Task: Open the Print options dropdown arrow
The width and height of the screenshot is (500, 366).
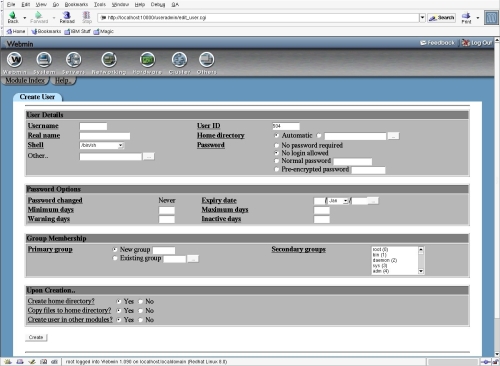Action: pyautogui.click(x=478, y=17)
